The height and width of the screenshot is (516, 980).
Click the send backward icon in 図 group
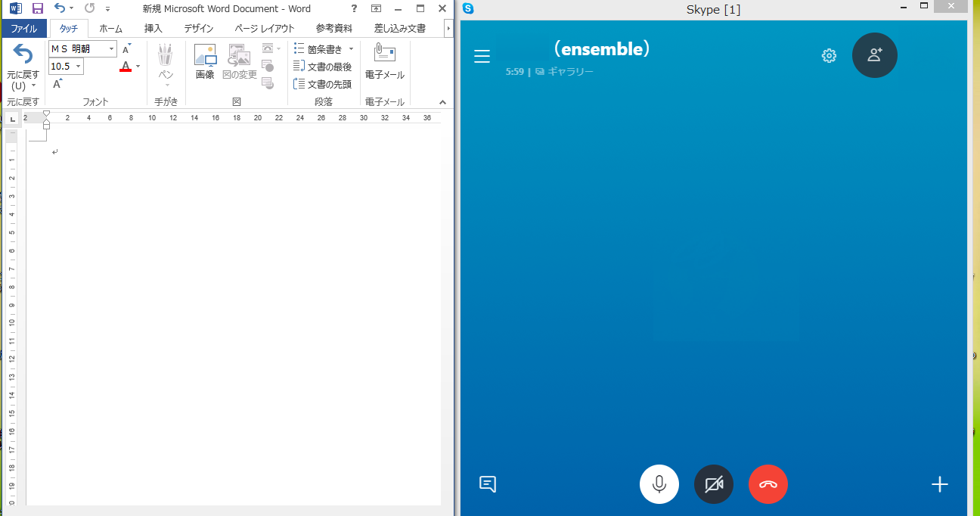268,83
